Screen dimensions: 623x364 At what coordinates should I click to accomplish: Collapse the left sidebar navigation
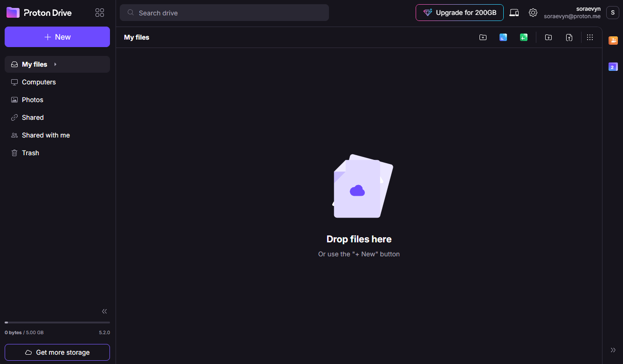click(x=104, y=311)
